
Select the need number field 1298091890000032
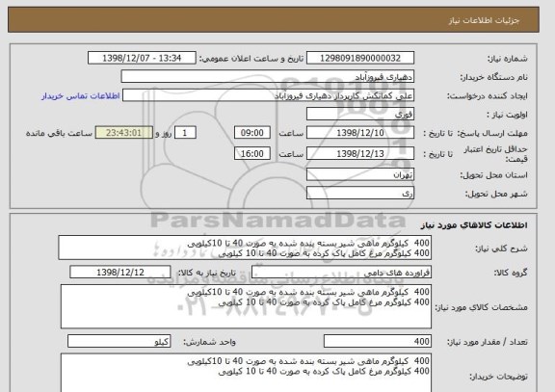click(360, 58)
